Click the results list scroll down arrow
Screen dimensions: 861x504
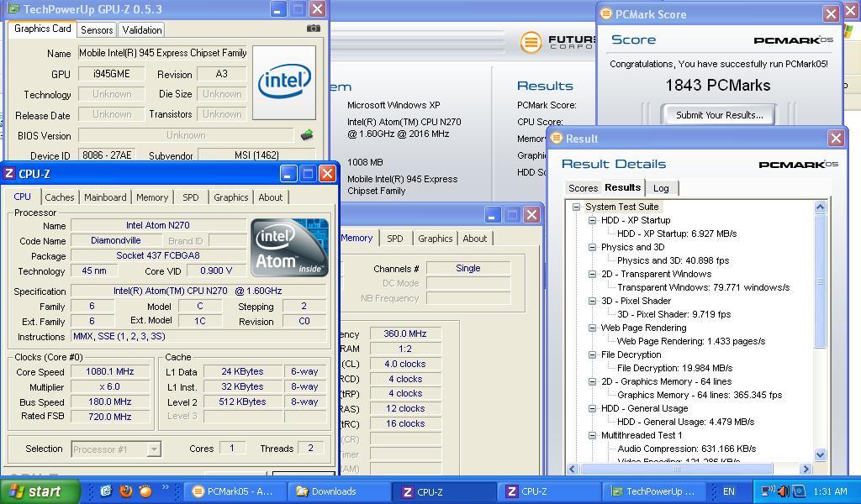coord(821,454)
